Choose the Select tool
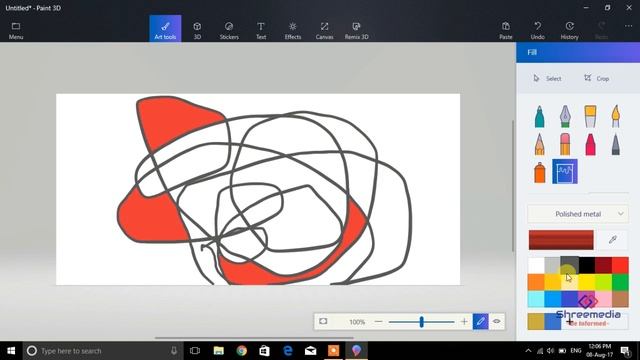640x360 pixels. (547, 78)
